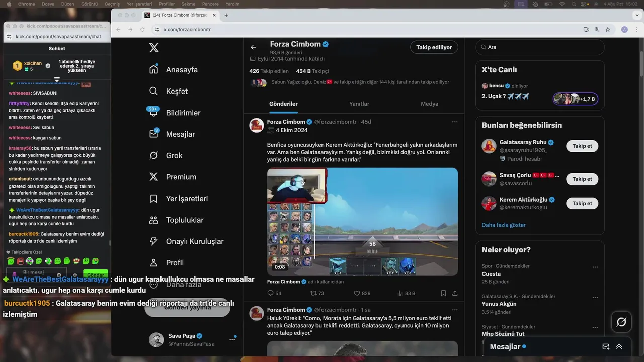Open Grok in sidebar
This screenshot has height=362, width=644.
pyautogui.click(x=166, y=155)
